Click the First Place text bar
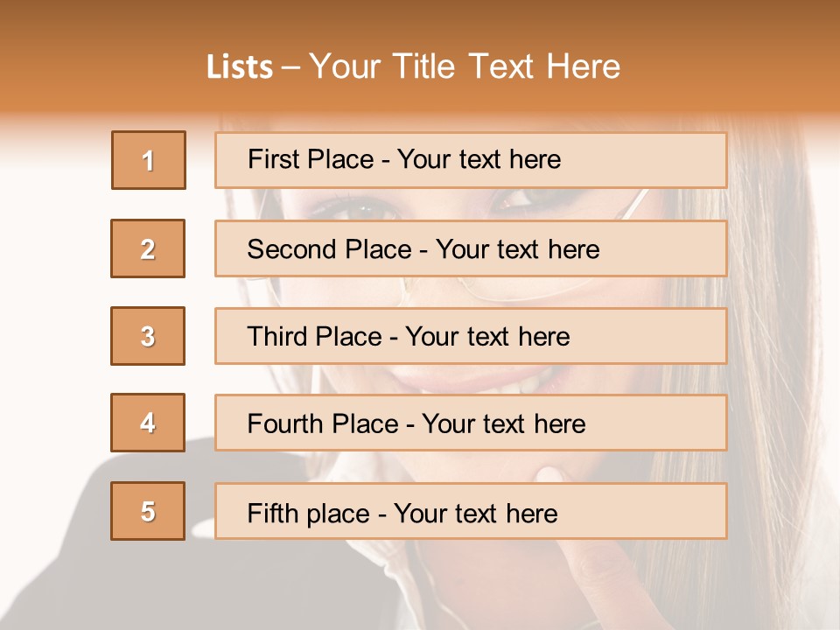Screen dimensions: 840x630 click(471, 160)
